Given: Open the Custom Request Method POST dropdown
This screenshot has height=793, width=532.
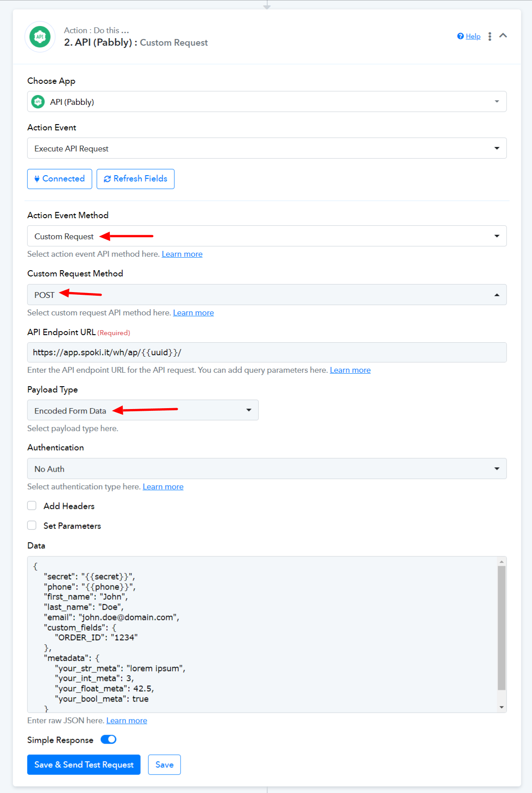Looking at the screenshot, I should pyautogui.click(x=267, y=295).
